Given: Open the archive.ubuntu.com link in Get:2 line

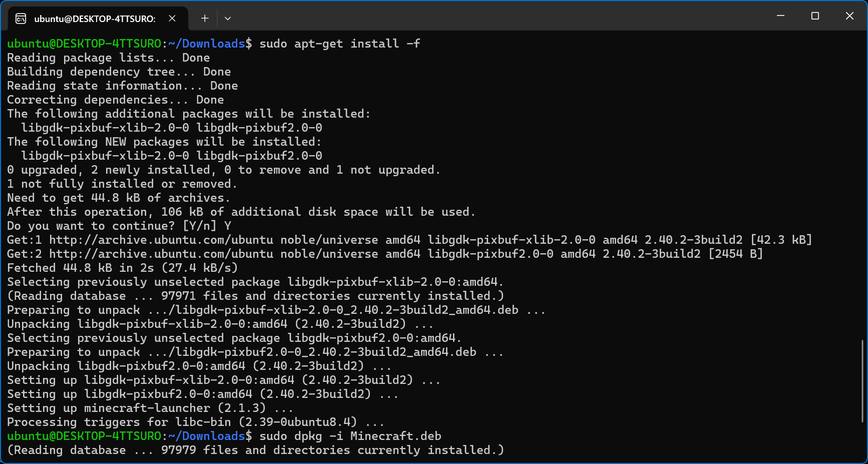Looking at the screenshot, I should coord(161,254).
